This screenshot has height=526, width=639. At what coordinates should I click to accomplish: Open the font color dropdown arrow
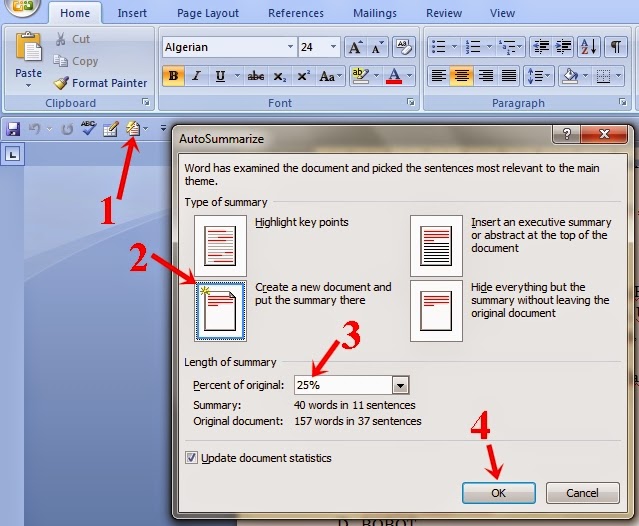coord(409,76)
